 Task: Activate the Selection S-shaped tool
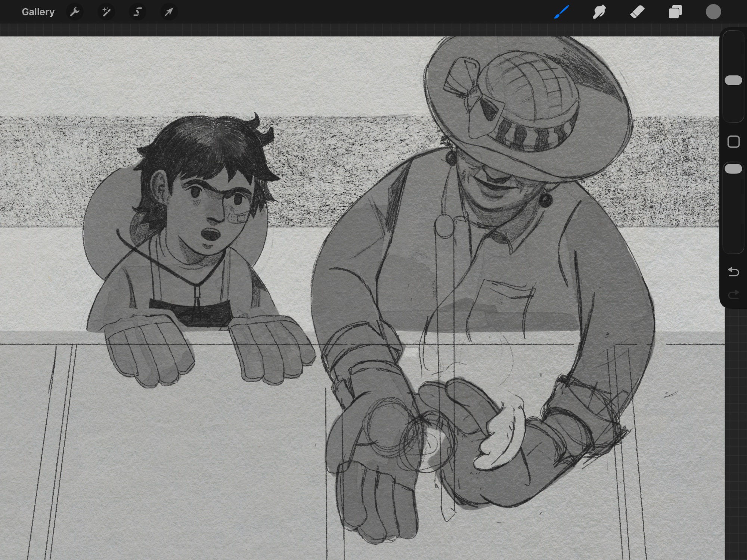coord(137,12)
